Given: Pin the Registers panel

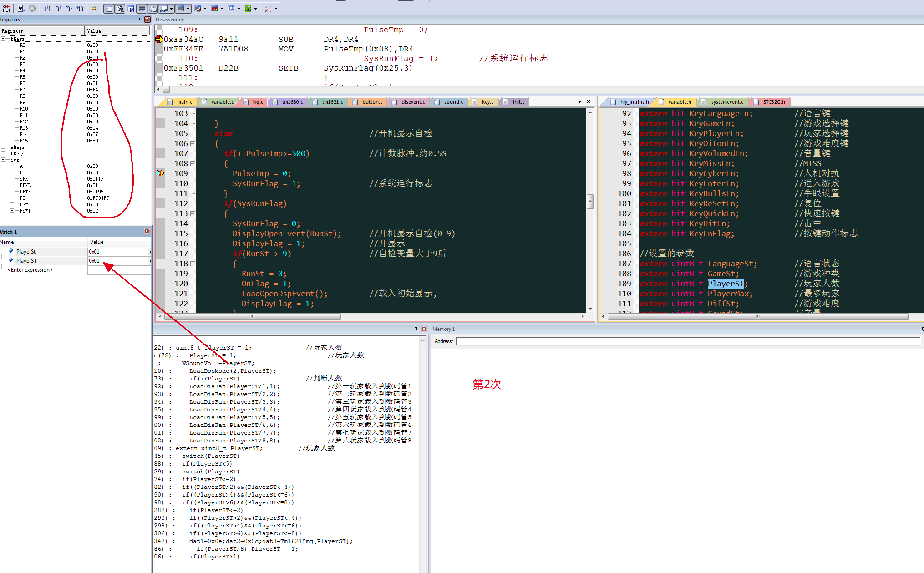Looking at the screenshot, I should tap(139, 20).
